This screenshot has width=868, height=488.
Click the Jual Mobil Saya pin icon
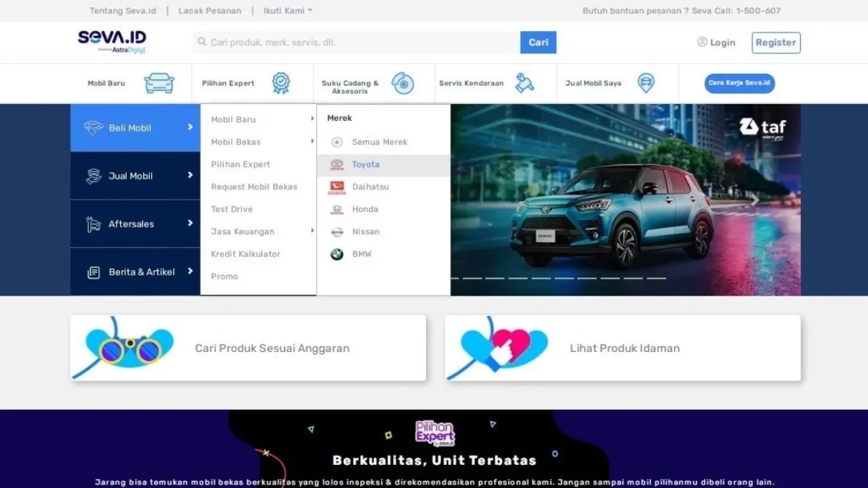[x=646, y=83]
